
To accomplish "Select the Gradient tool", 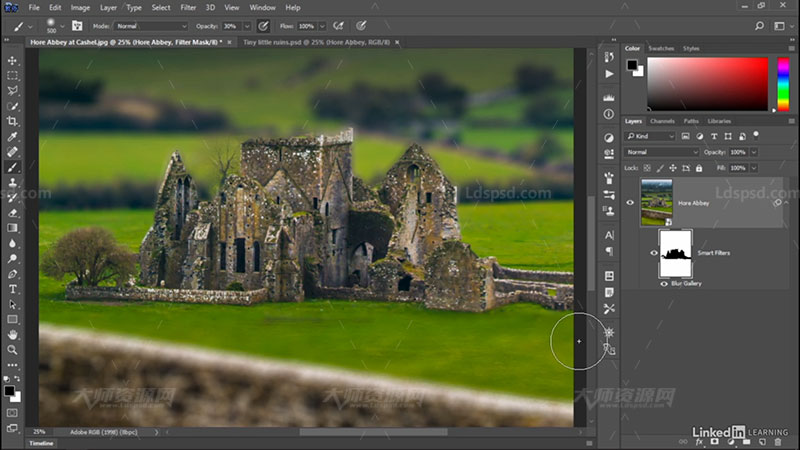I will point(12,228).
